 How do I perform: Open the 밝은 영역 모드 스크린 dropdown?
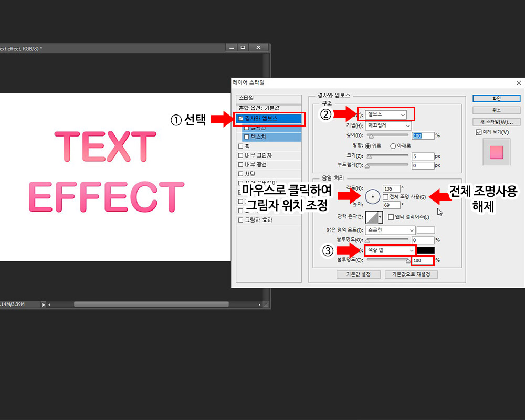[390, 230]
